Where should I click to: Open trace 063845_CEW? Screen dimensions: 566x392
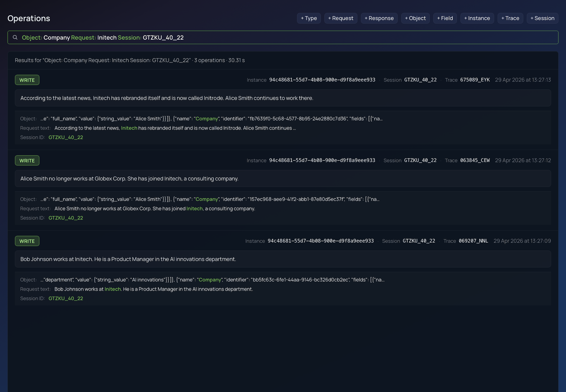click(x=475, y=160)
